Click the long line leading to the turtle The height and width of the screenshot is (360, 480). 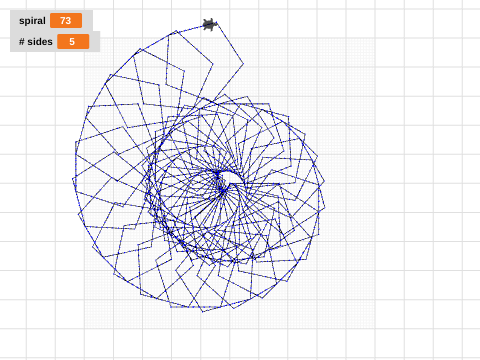click(190, 29)
